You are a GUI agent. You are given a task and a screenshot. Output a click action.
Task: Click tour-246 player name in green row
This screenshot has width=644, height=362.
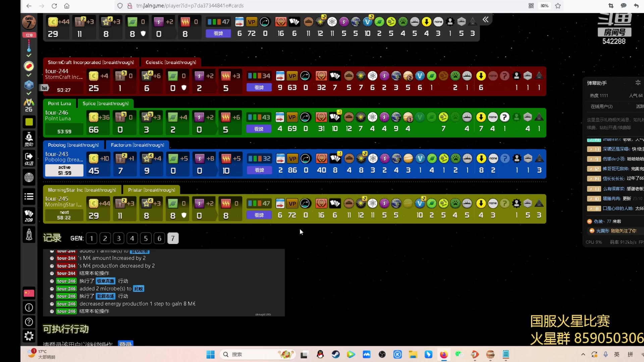(x=57, y=113)
